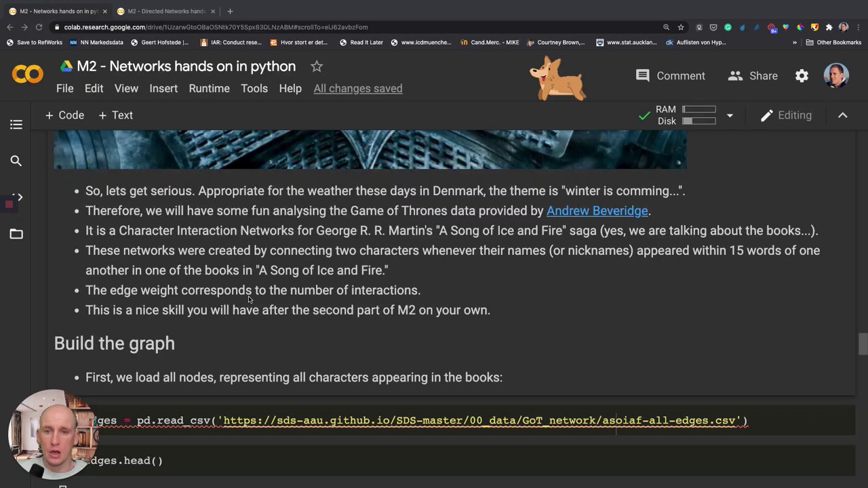The width and height of the screenshot is (868, 488).
Task: Open the Read It Later bookmark
Action: [361, 42]
